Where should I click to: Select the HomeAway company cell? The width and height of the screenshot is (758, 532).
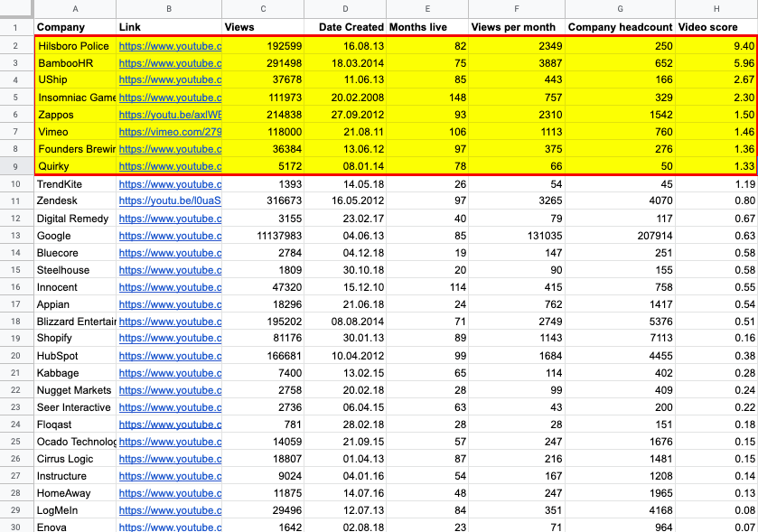point(75,493)
